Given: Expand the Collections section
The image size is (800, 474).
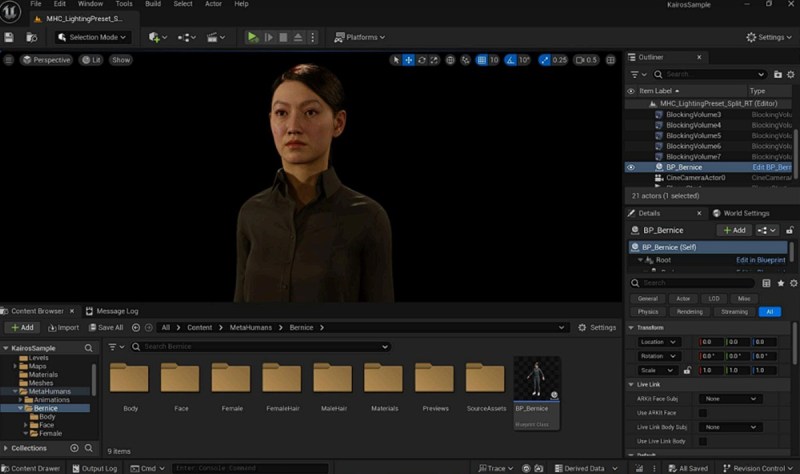Looking at the screenshot, I should [x=6, y=448].
